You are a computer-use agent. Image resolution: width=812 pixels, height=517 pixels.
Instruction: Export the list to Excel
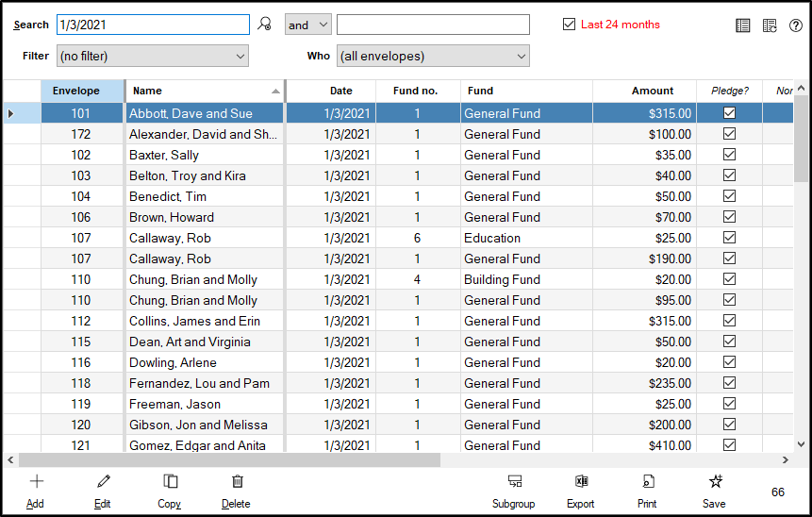click(x=581, y=489)
